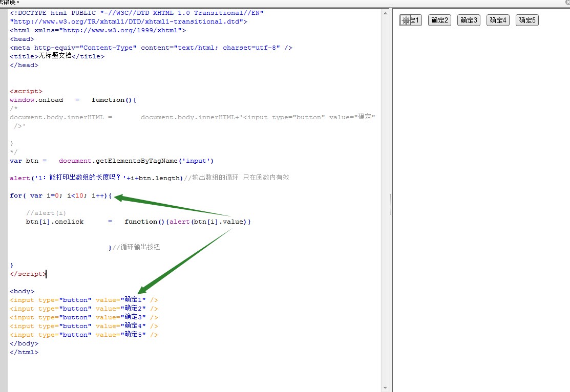The height and width of the screenshot is (392, 570).
Task: Click the opening <script> tag
Action: click(26, 91)
